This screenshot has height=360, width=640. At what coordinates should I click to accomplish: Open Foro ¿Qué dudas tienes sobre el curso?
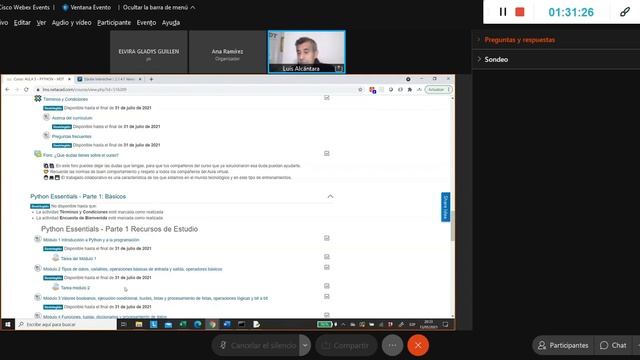click(x=81, y=155)
